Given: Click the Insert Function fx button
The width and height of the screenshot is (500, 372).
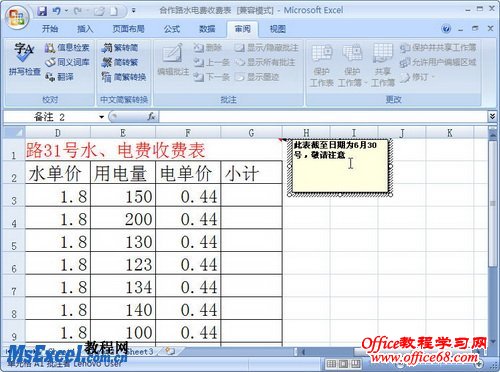Looking at the screenshot, I should [x=151, y=117].
